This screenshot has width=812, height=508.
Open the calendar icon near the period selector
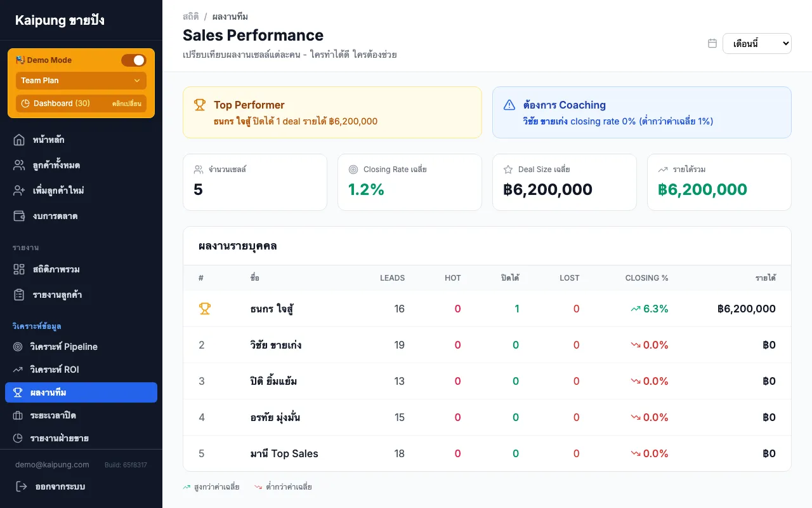712,43
